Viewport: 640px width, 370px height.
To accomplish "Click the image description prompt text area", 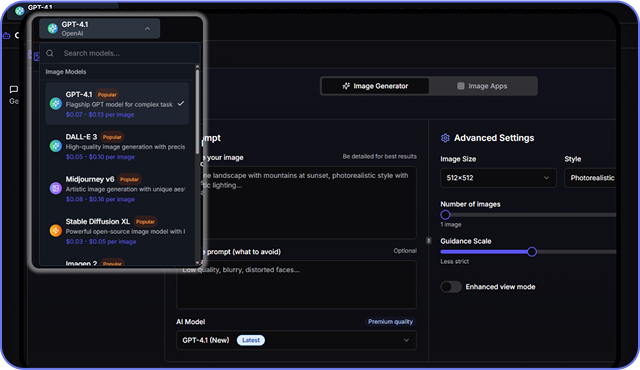I will point(309,202).
